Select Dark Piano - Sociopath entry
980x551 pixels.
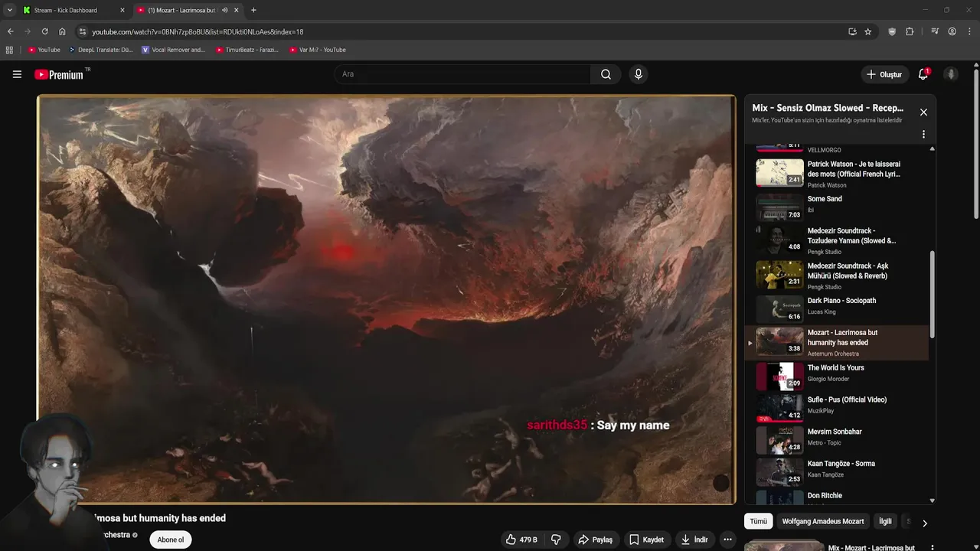click(838, 308)
